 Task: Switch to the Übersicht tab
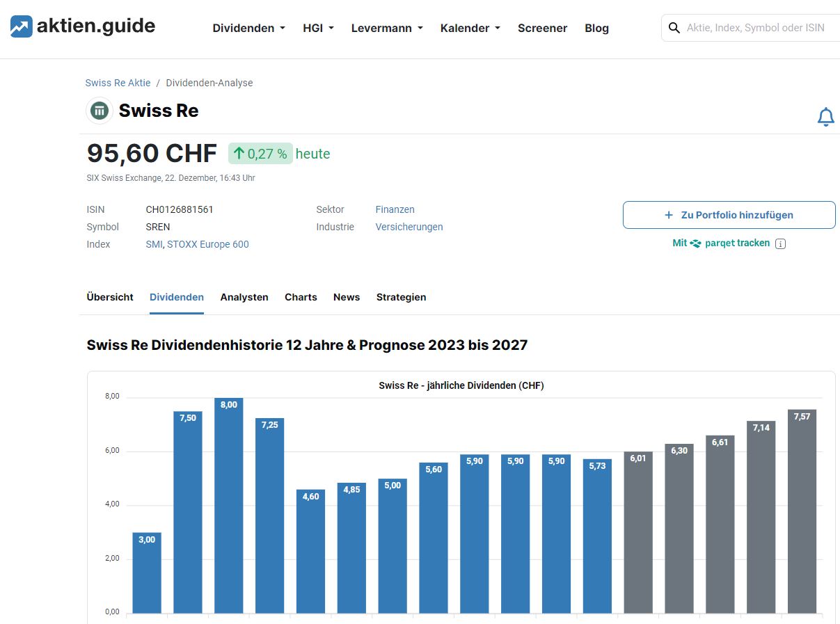pyautogui.click(x=110, y=297)
